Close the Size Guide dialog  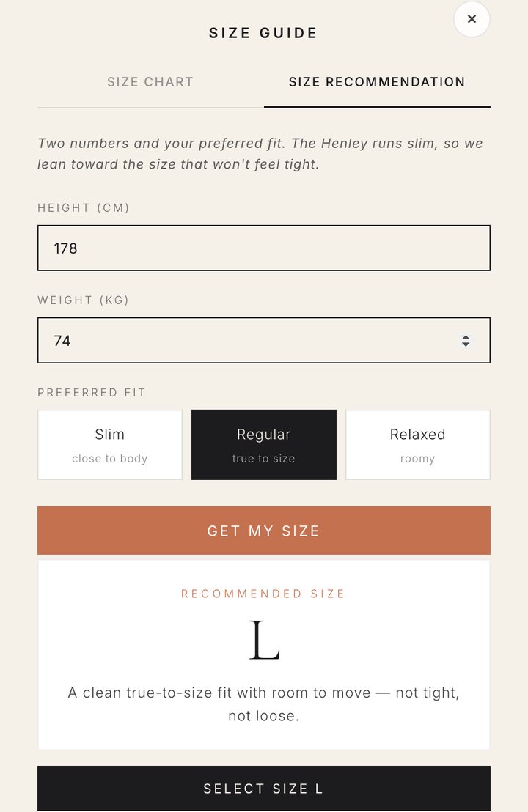click(x=472, y=19)
